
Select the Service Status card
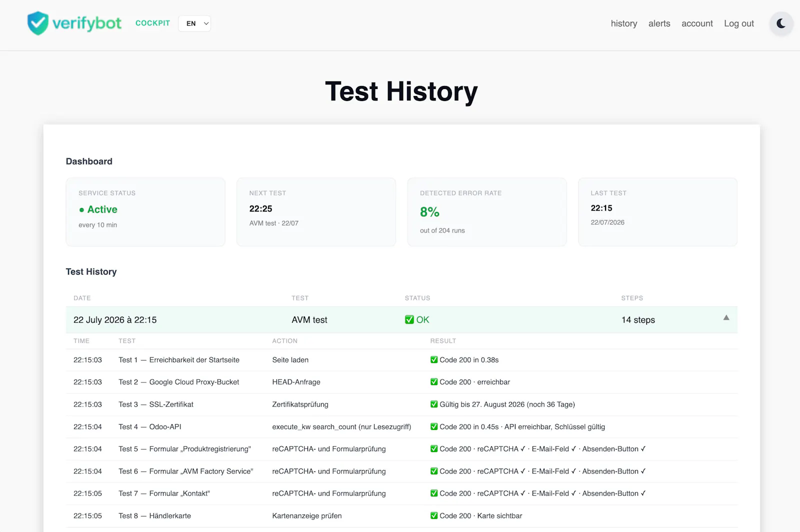point(145,212)
